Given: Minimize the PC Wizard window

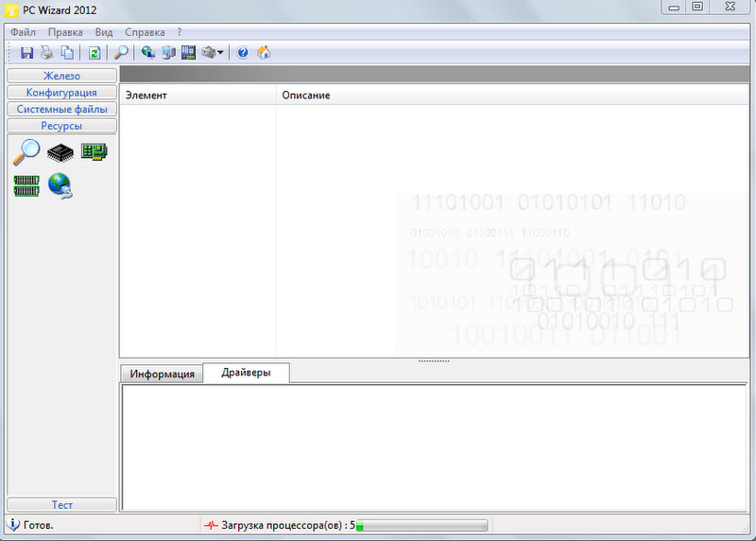Looking at the screenshot, I should (674, 8).
